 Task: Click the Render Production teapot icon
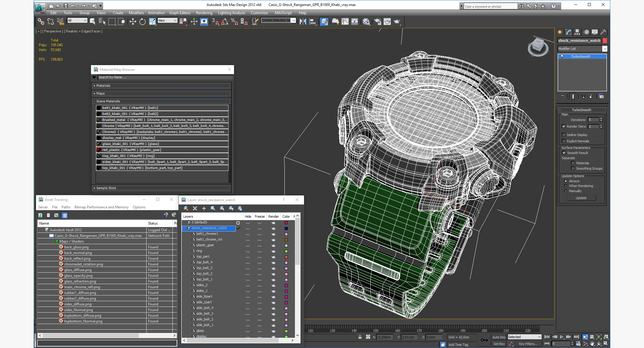click(x=397, y=21)
